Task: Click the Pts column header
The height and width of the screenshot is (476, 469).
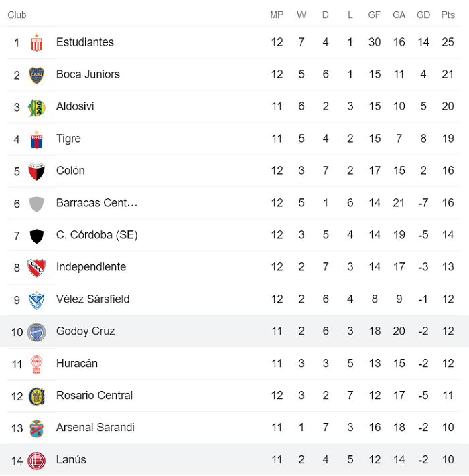Action: tap(448, 15)
